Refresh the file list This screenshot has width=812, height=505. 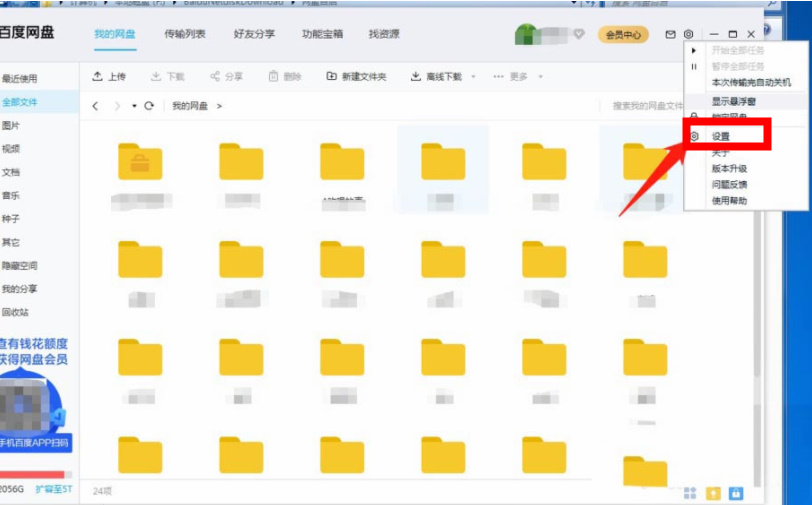pos(149,106)
